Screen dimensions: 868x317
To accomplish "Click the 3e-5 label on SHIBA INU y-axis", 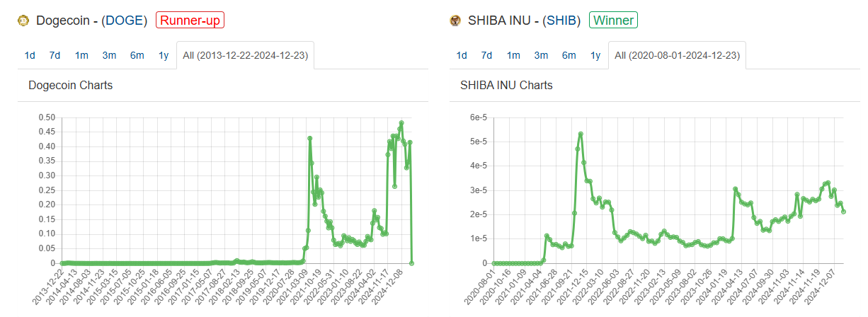I will coord(478,190).
